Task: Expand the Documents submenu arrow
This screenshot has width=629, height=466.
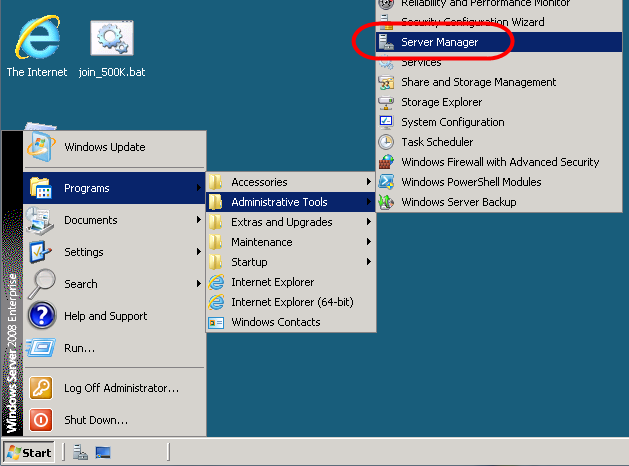Action: (x=198, y=220)
